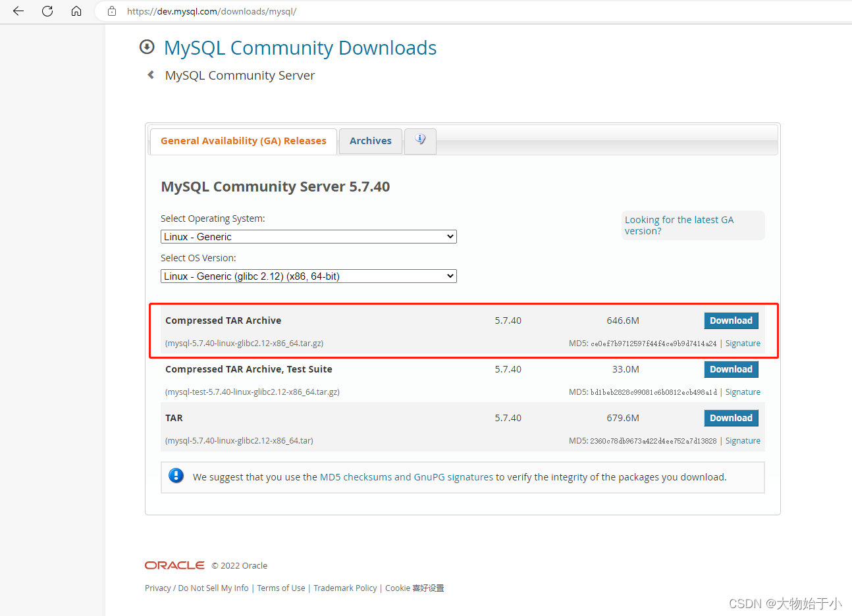
Task: Click the browser address bar URL
Action: coord(211,11)
